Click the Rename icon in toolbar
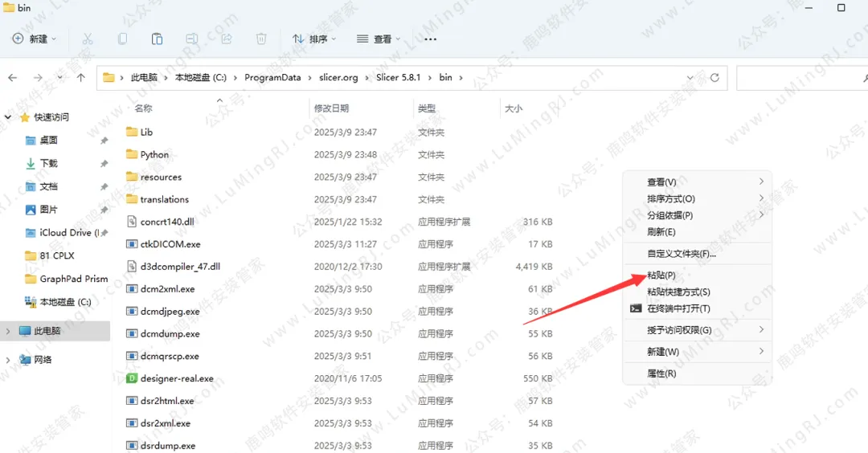 191,39
